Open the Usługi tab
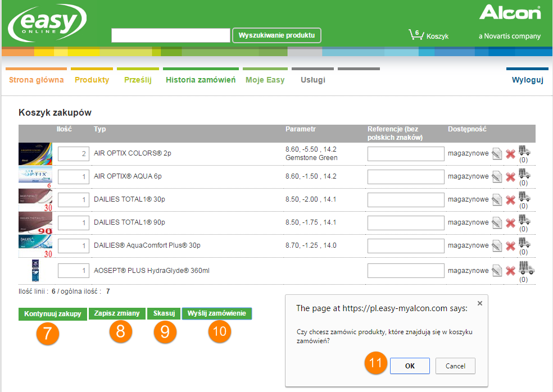Image resolution: width=553 pixels, height=392 pixels. [313, 80]
